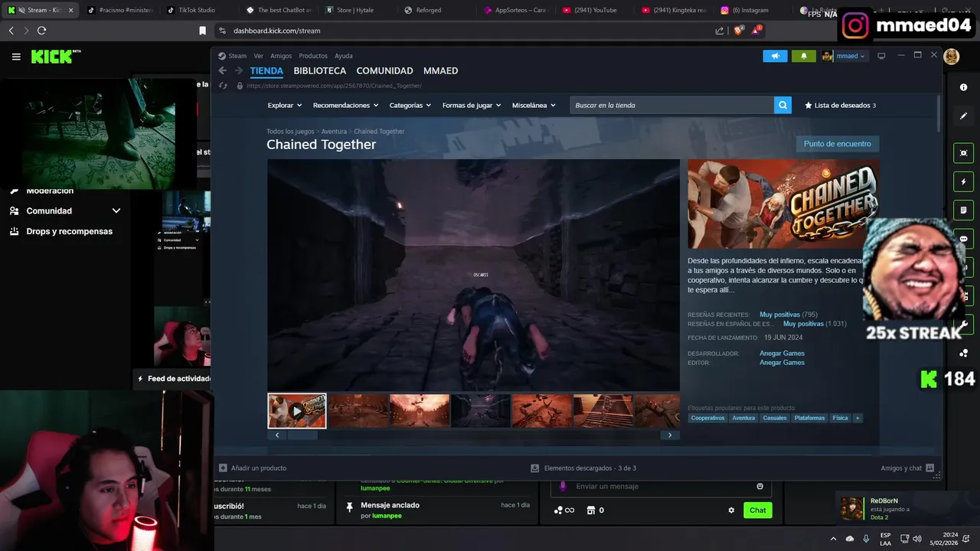Switch to BIBLIOTECA tab
Viewport: 980px width, 551px height.
[x=320, y=70]
